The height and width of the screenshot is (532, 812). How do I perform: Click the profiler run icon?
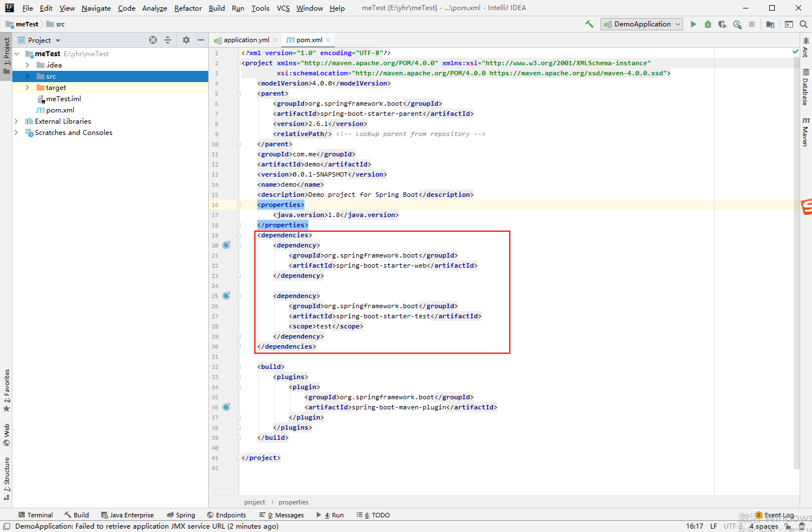(x=737, y=24)
